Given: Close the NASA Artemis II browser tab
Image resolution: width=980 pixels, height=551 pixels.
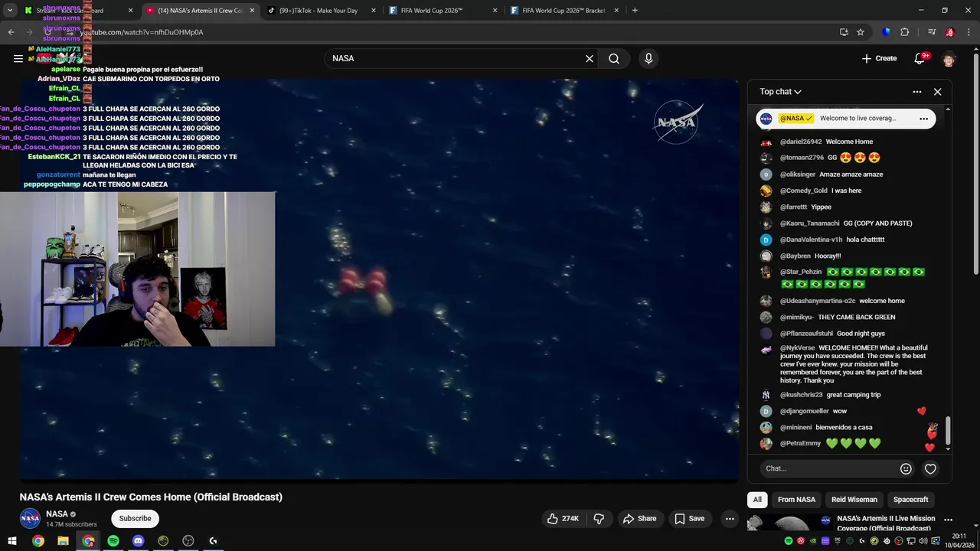Looking at the screenshot, I should (252, 11).
